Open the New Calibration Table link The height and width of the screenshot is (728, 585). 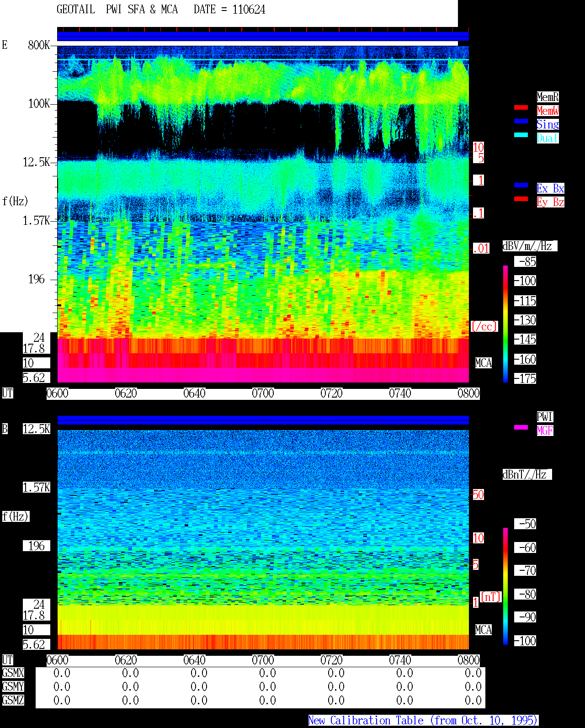point(423,721)
